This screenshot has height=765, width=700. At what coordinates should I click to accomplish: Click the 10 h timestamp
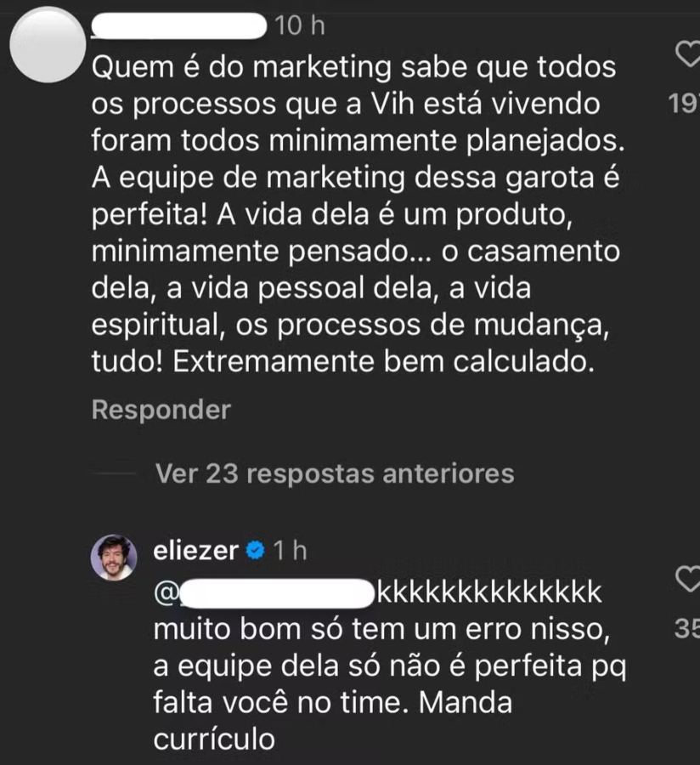(300, 25)
